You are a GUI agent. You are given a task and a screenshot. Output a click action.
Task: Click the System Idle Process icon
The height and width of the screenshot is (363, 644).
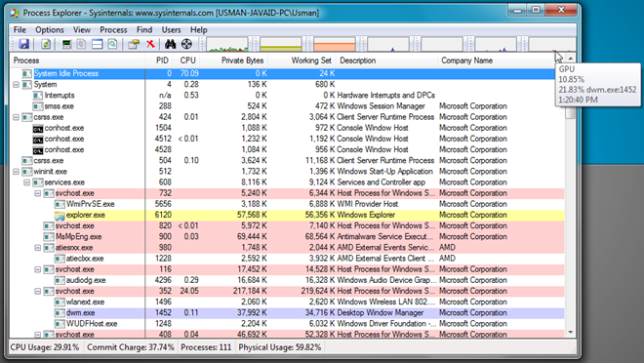26,73
